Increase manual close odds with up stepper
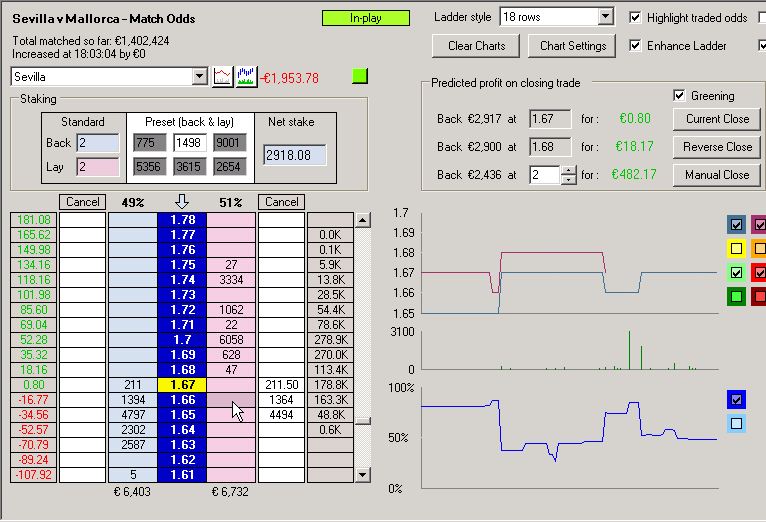 coord(570,169)
